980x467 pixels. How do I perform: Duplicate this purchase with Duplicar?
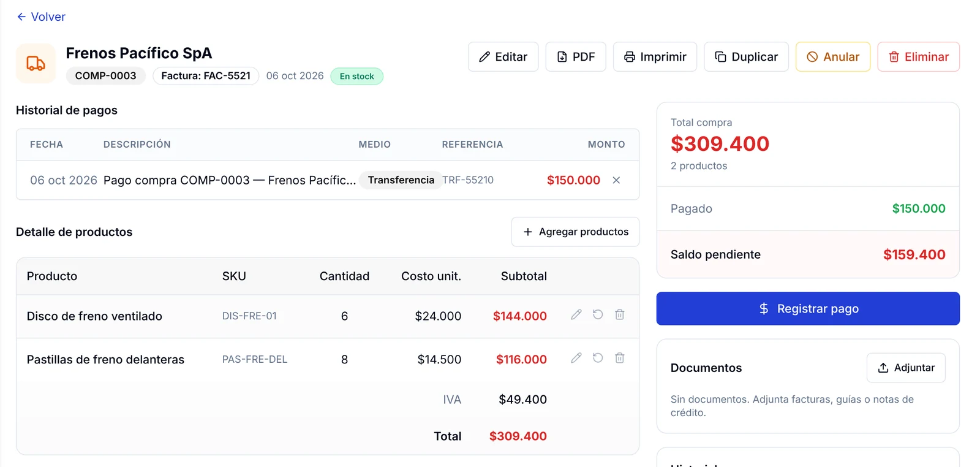[x=746, y=57]
